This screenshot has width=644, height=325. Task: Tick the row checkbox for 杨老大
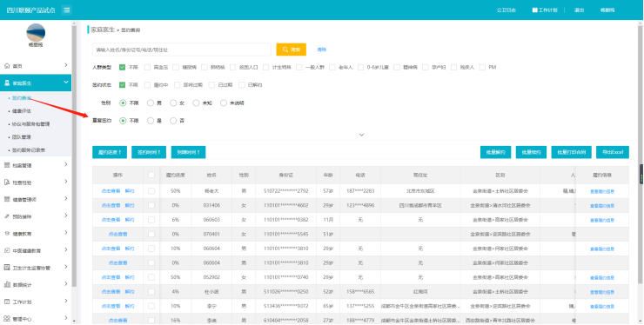[151, 191]
